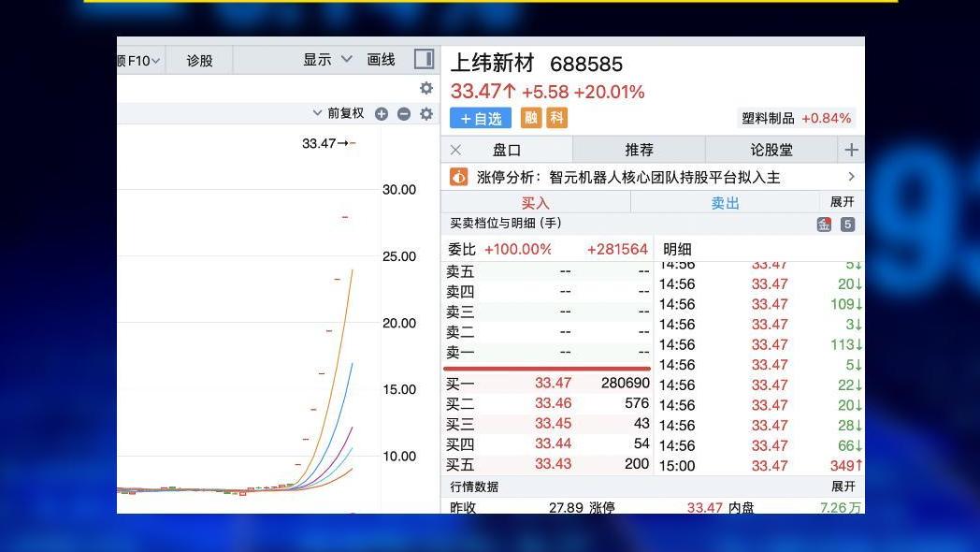Screen dimensions: 980x552
Task: Click 买一 volume 280690
Action: (x=625, y=383)
